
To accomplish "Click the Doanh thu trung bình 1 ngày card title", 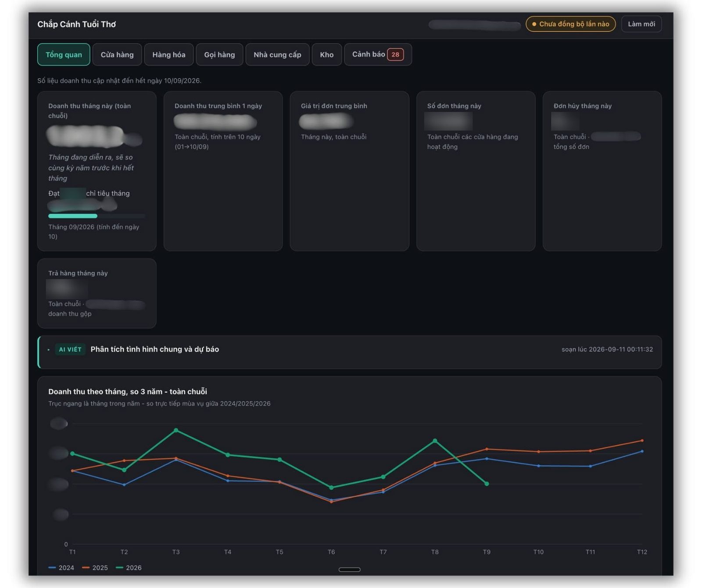I will coord(218,106).
